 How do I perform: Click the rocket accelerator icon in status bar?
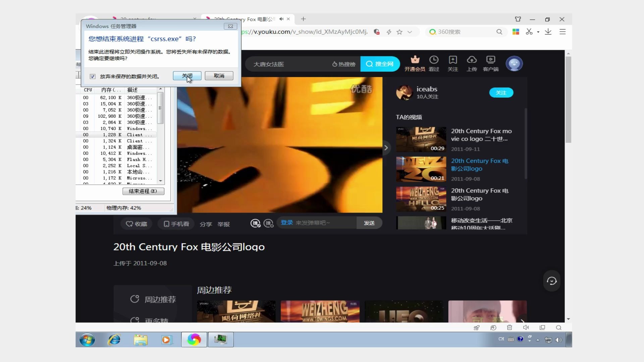click(476, 327)
